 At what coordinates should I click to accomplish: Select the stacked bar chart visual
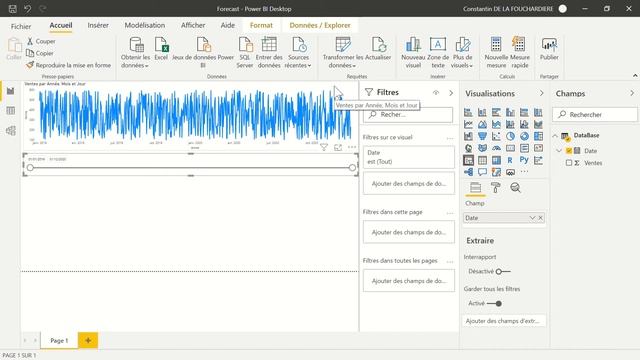[x=468, y=112]
